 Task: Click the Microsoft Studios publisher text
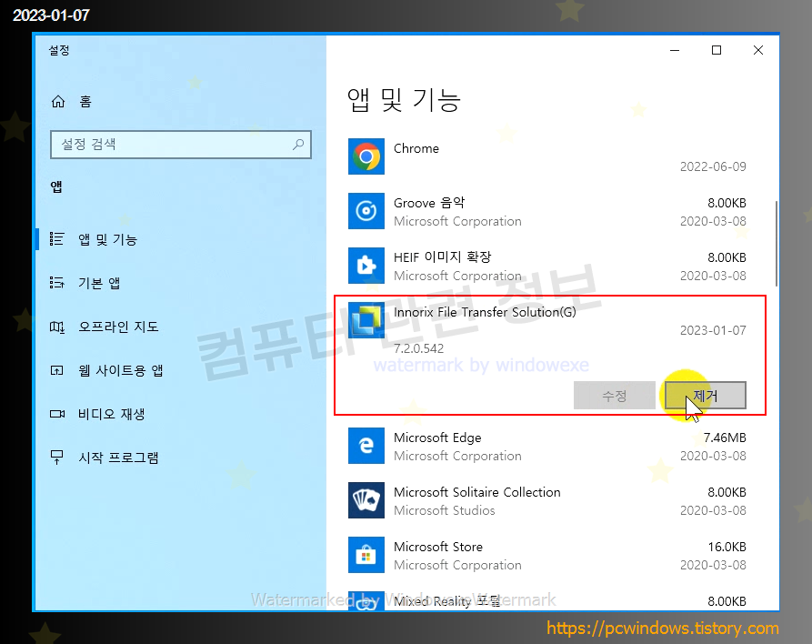[445, 510]
